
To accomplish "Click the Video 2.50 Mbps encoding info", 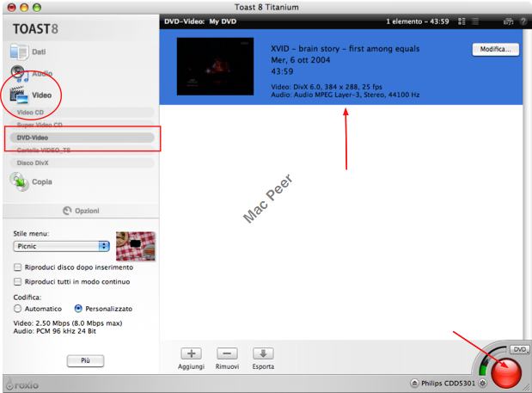I will [68, 323].
